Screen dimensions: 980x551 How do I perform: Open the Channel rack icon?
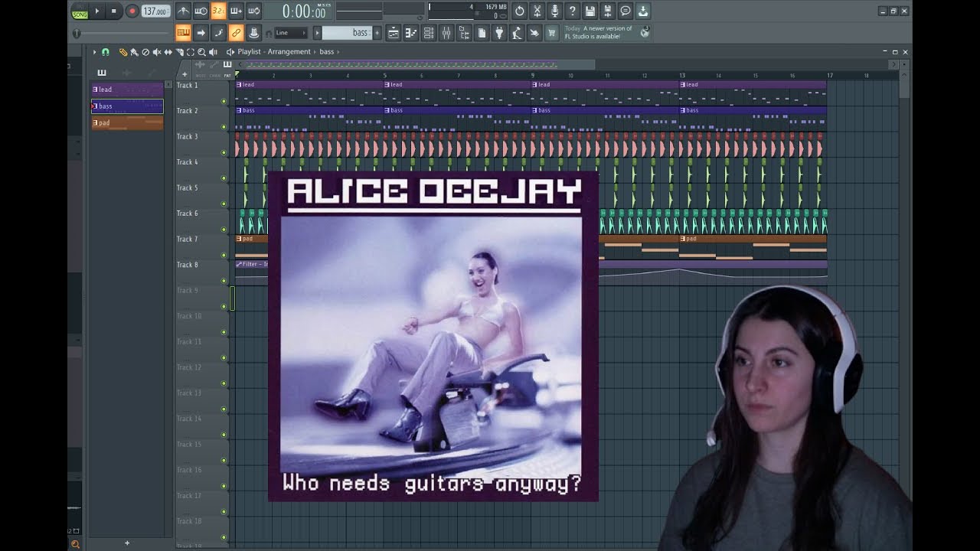(x=429, y=33)
